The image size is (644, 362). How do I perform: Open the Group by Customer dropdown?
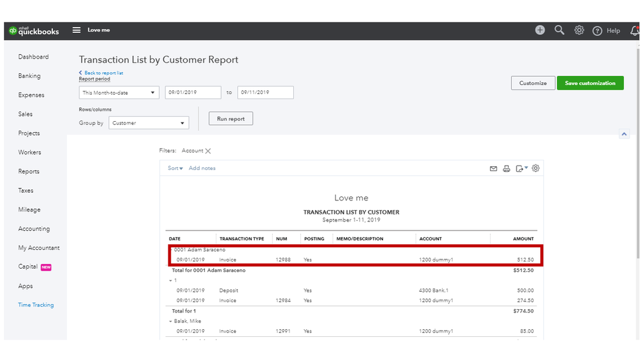tap(148, 123)
